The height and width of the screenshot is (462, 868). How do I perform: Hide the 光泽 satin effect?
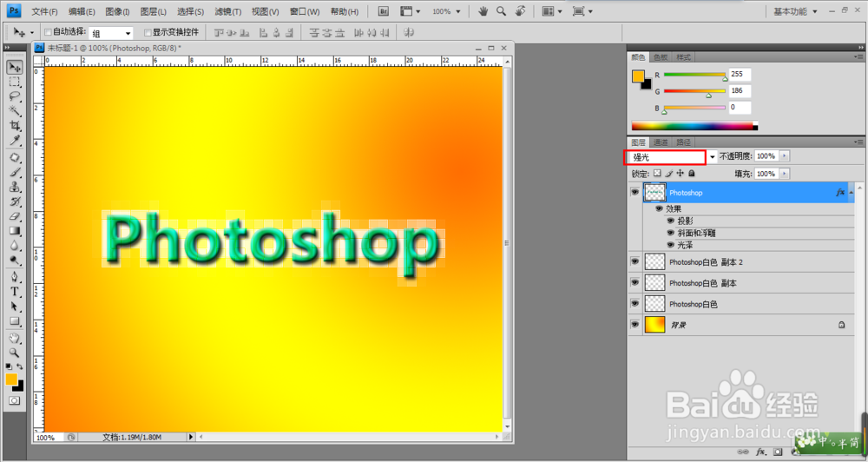[x=670, y=244]
